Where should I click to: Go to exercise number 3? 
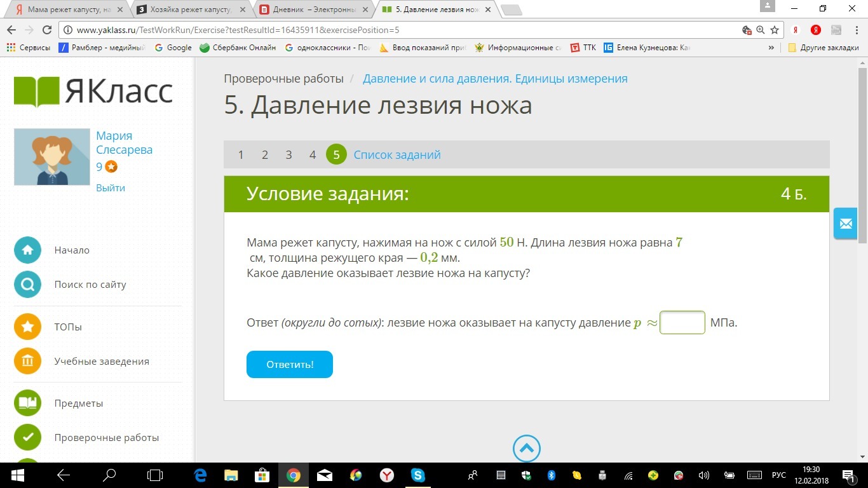tap(288, 155)
